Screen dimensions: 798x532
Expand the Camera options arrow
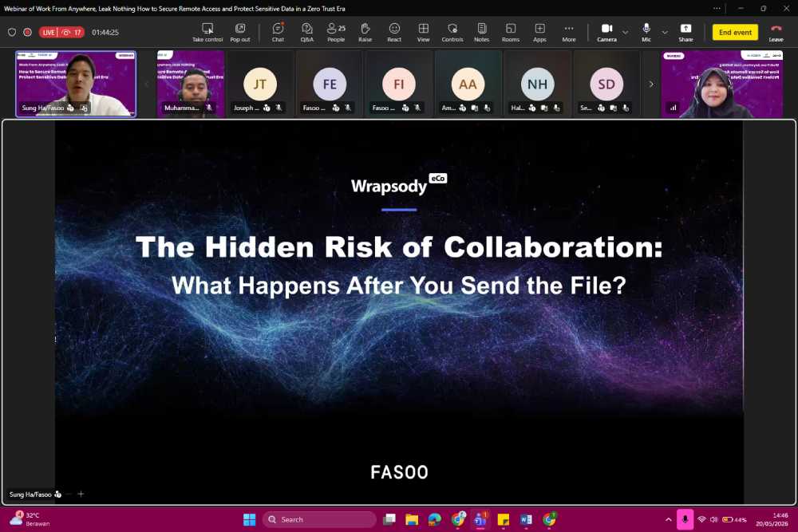626,33
